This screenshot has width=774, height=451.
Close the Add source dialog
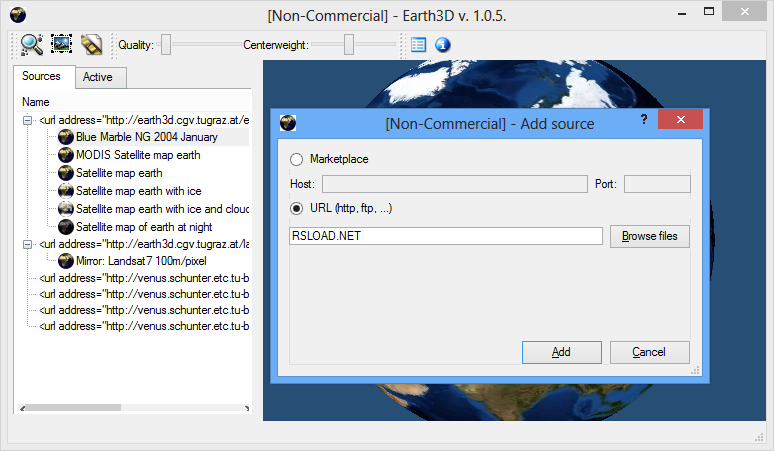(x=681, y=119)
